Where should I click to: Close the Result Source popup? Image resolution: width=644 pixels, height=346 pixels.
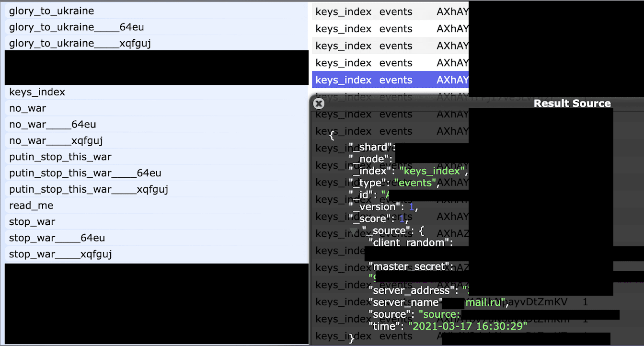[x=319, y=104]
